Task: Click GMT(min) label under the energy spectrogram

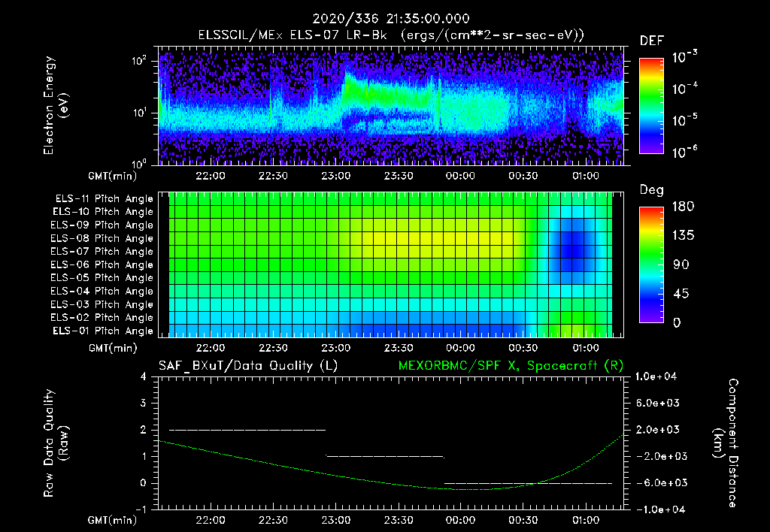Action: point(113,176)
